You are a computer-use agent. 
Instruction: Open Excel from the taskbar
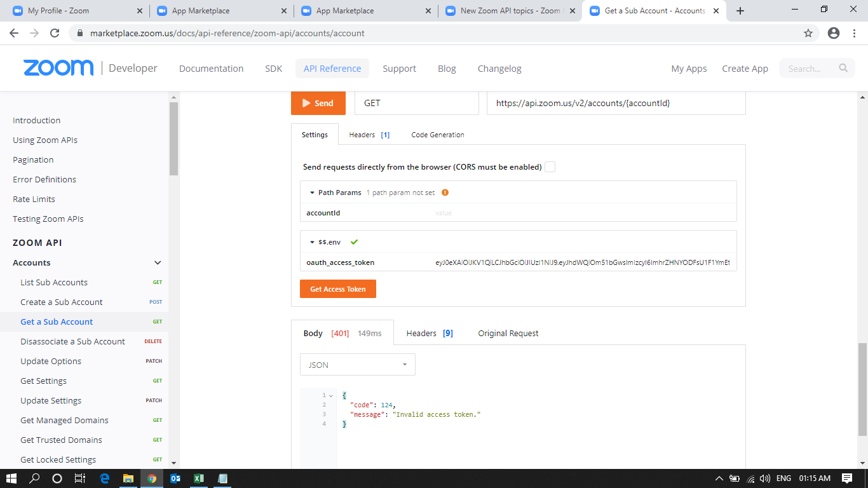pos(199,478)
